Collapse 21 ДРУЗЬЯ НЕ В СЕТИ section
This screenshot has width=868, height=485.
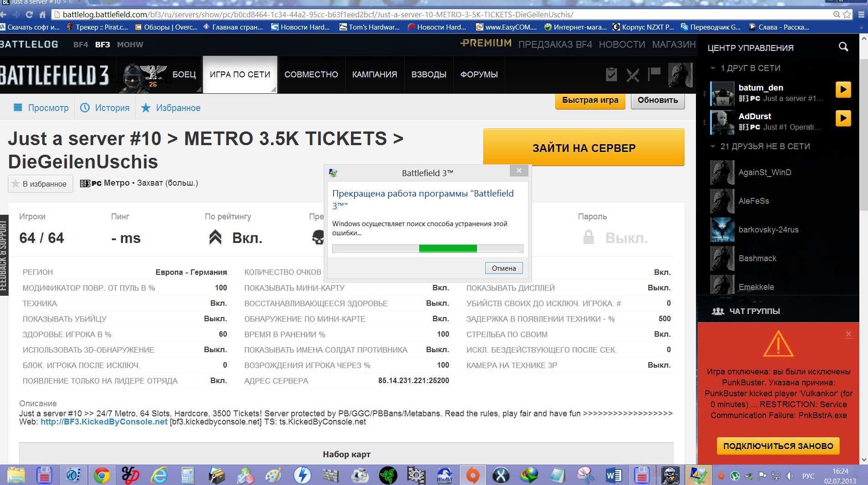[713, 147]
